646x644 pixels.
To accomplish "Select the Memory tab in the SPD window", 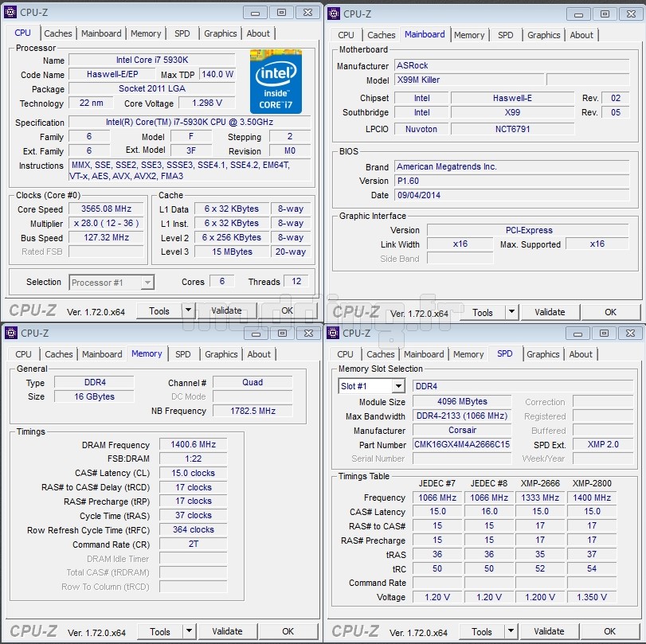I will (x=468, y=354).
